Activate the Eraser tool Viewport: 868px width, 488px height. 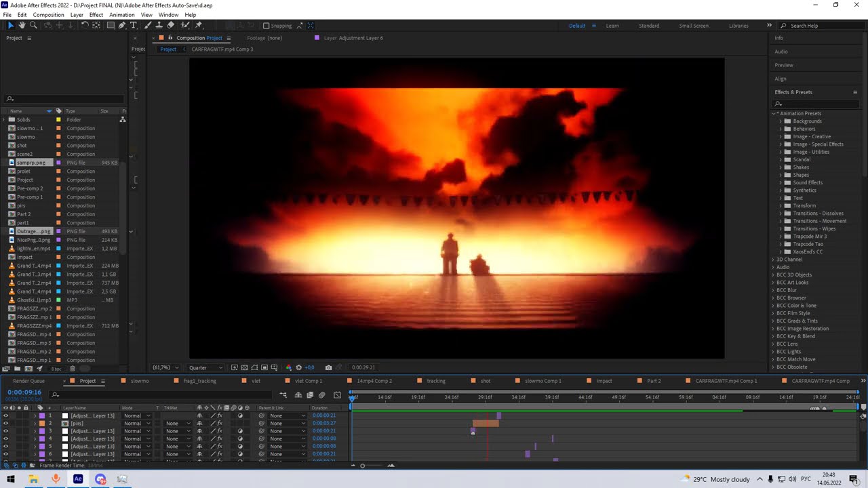170,25
